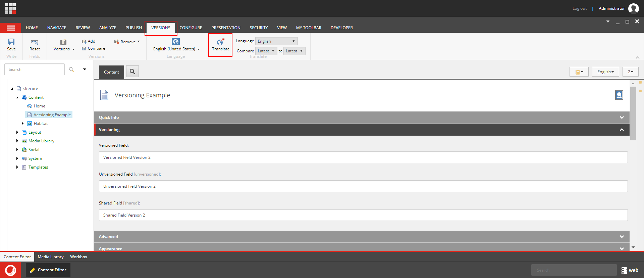Screen dimensions: 644x278
Task: Open the Sitecore launchpad grid icon
Action: [10, 8]
